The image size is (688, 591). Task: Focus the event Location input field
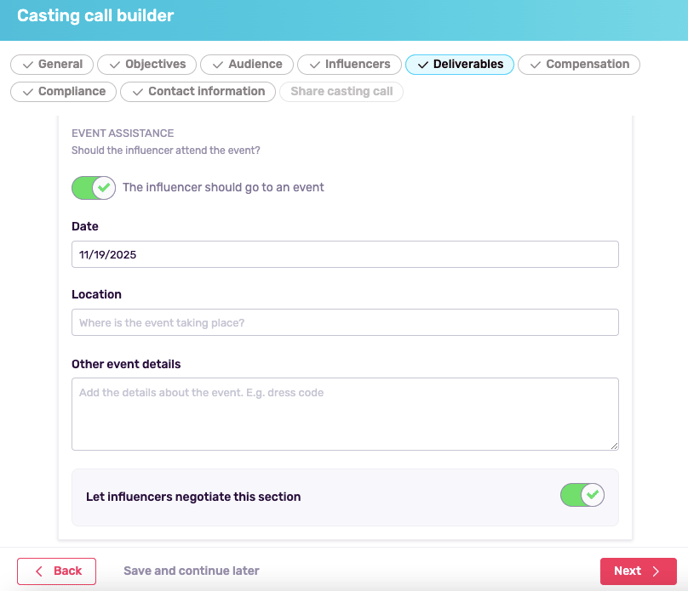coord(345,323)
